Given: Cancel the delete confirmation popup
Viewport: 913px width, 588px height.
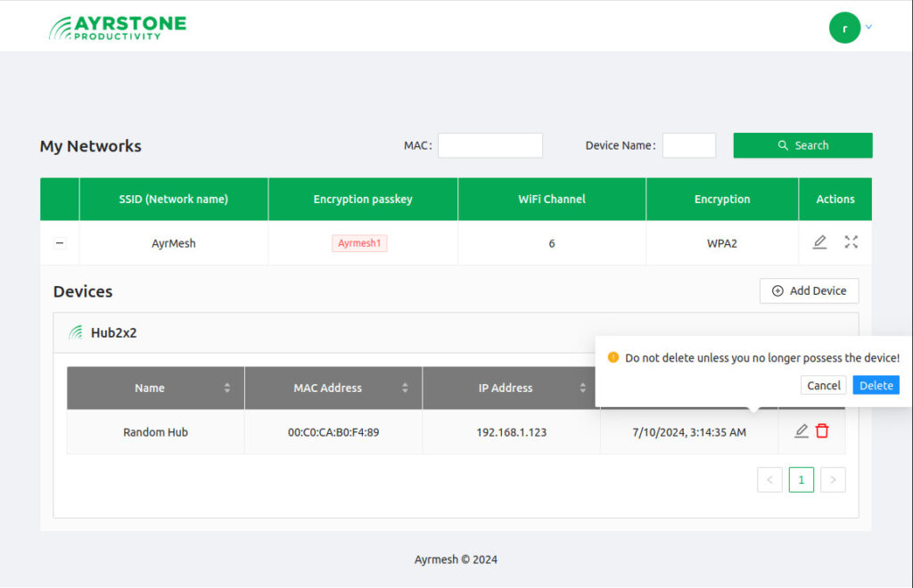Looking at the screenshot, I should (823, 385).
